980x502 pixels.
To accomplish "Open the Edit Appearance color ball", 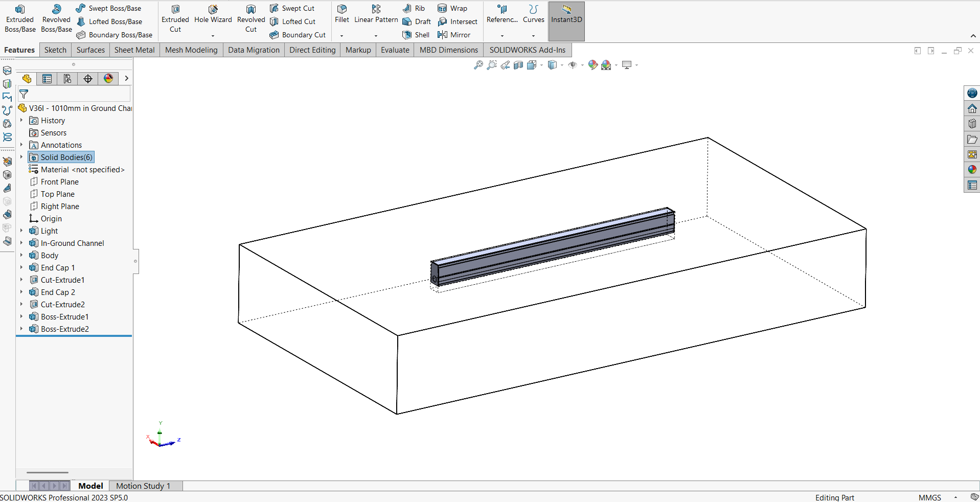I will [x=592, y=65].
